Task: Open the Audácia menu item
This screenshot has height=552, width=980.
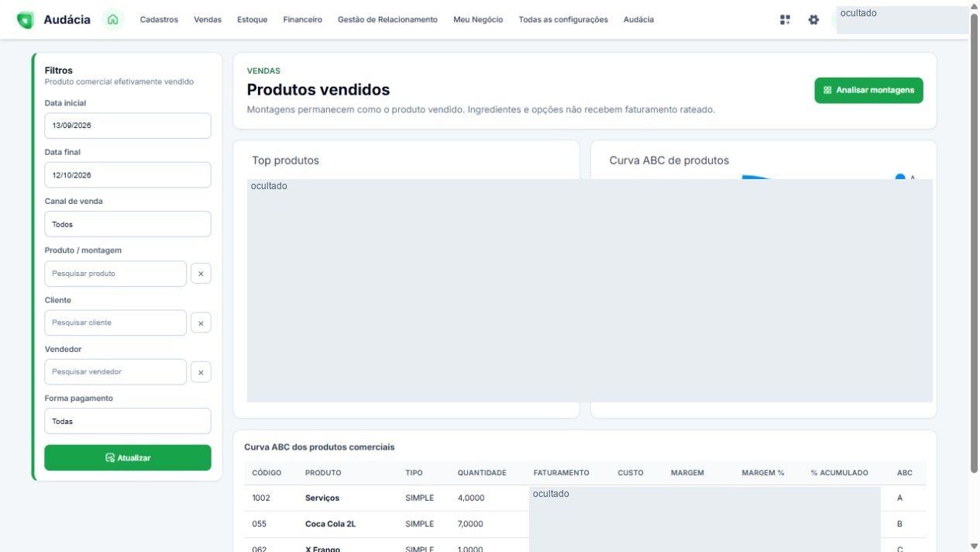Action: pyautogui.click(x=638, y=20)
